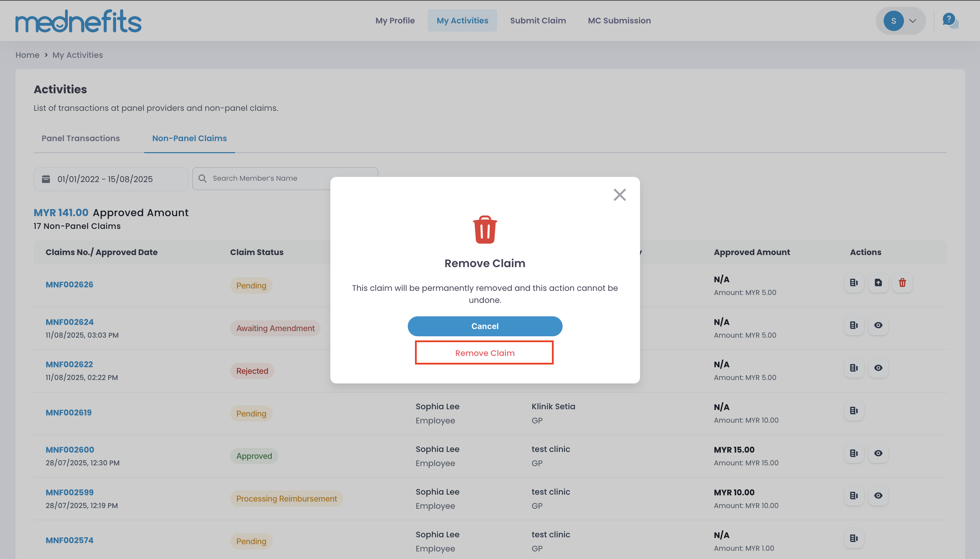Click Pending status badge of MNF002626

[251, 285]
